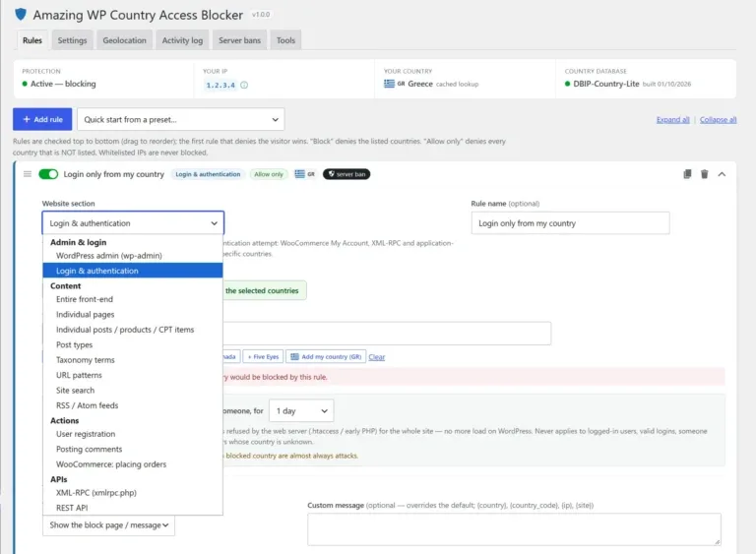Click the Add rule button
This screenshot has height=554, width=756.
point(42,119)
